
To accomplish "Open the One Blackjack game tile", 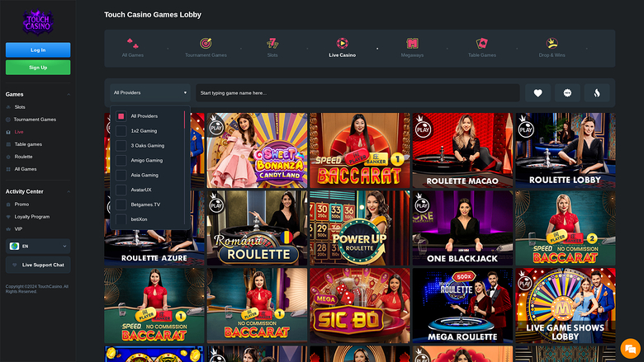I will [462, 228].
